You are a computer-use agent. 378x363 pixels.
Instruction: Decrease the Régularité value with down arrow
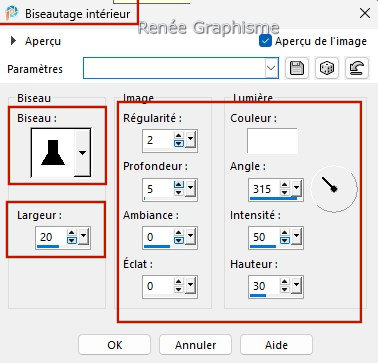coord(179,143)
